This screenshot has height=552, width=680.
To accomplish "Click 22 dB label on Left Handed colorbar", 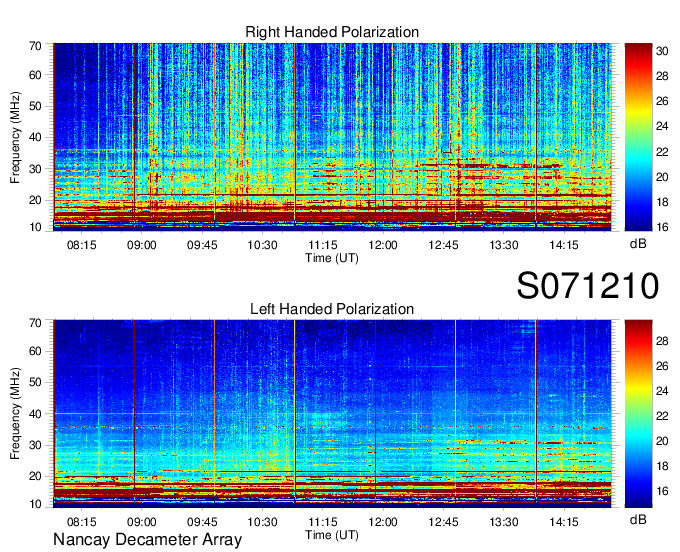I will pyautogui.click(x=662, y=416).
